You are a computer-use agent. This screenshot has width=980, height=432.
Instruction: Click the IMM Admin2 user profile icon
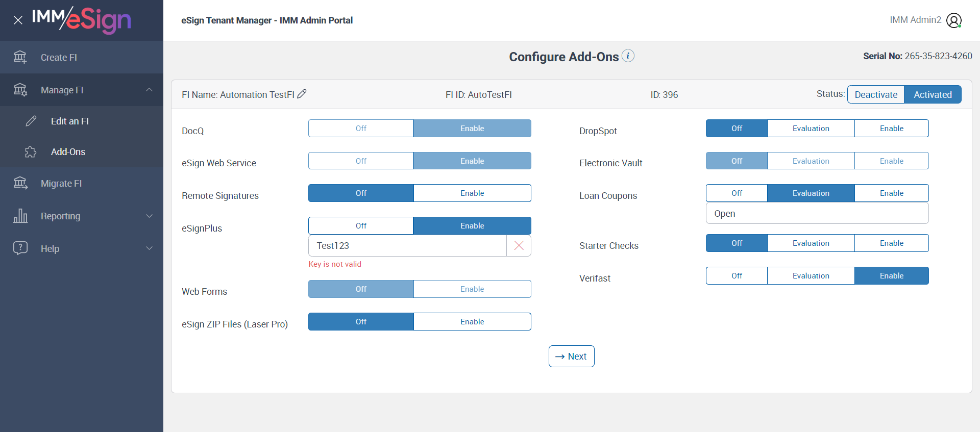pos(953,20)
